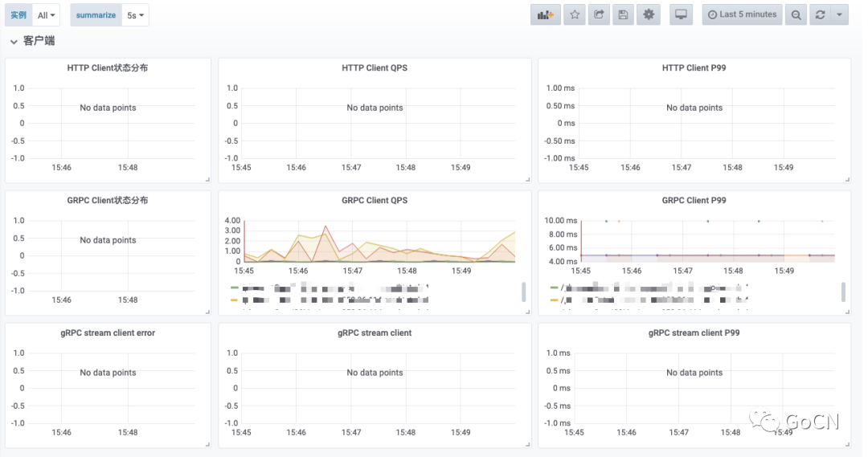The image size is (868, 457).
Task: Save the dashboard with floppy icon
Action: [x=623, y=15]
